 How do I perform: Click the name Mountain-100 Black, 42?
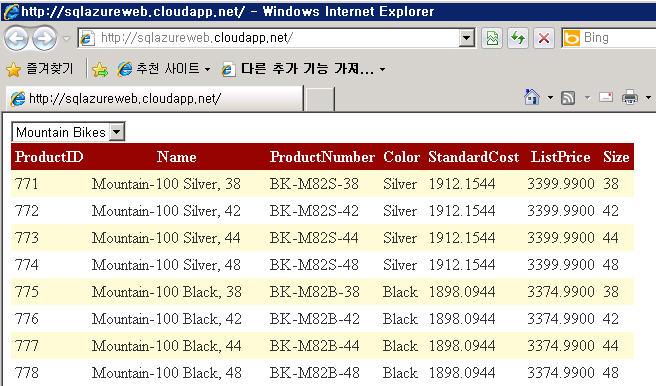[x=167, y=319]
